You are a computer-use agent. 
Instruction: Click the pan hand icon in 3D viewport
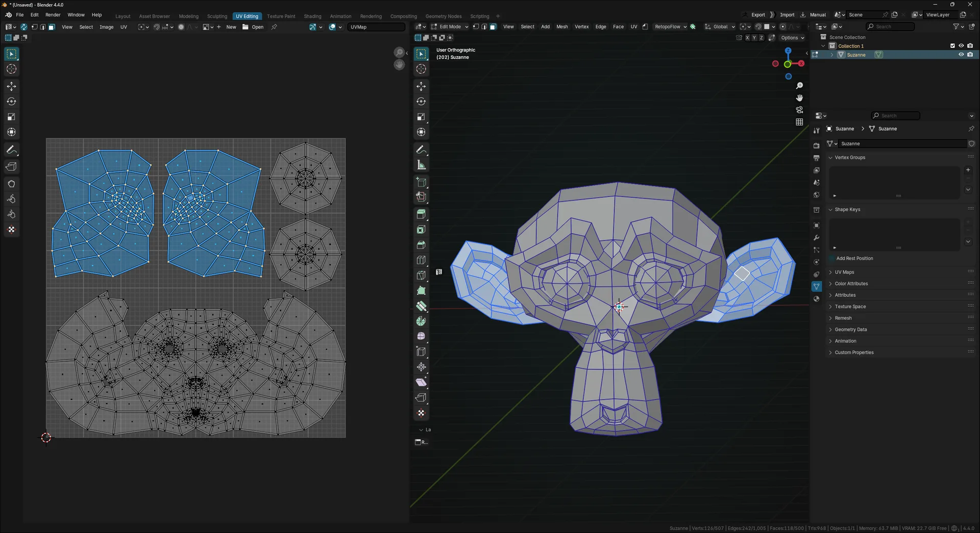point(799,98)
